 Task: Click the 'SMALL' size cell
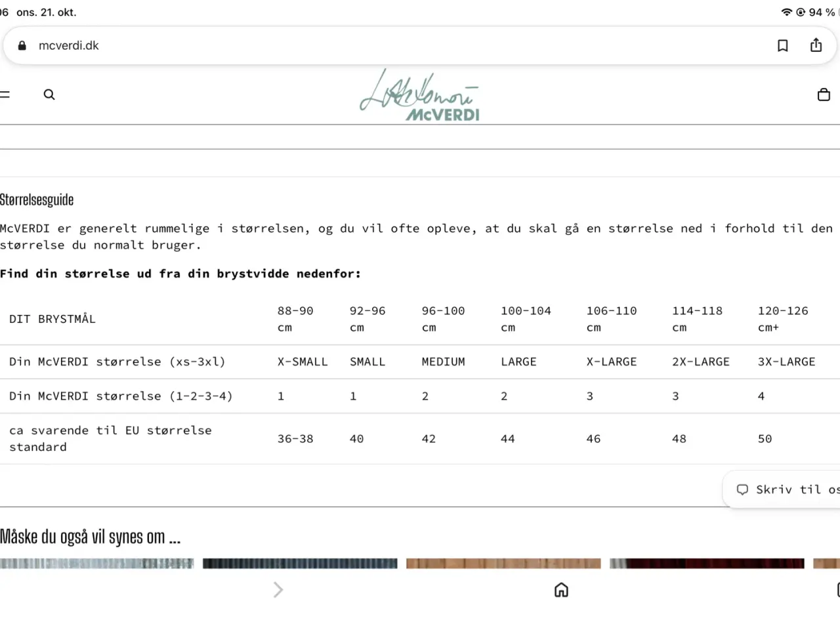click(x=367, y=362)
